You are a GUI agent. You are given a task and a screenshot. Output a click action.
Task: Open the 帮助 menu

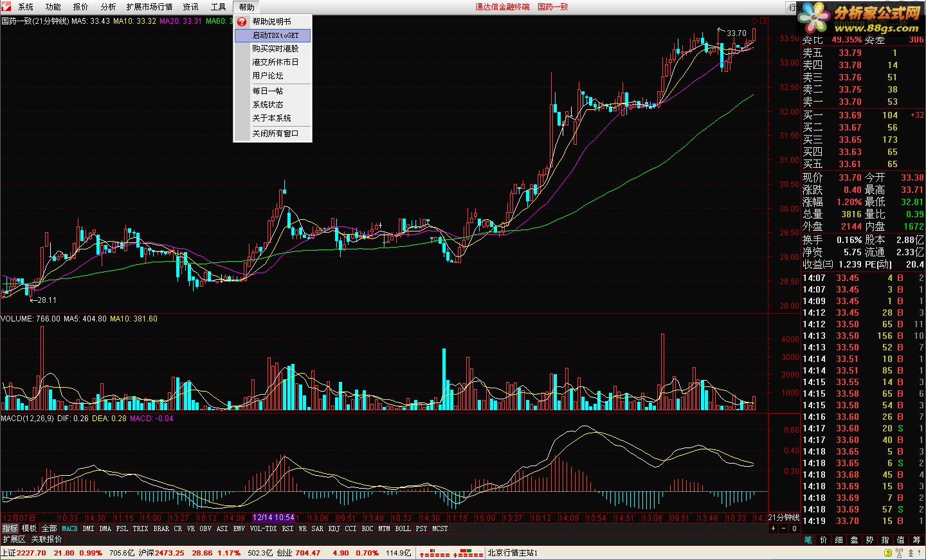246,7
